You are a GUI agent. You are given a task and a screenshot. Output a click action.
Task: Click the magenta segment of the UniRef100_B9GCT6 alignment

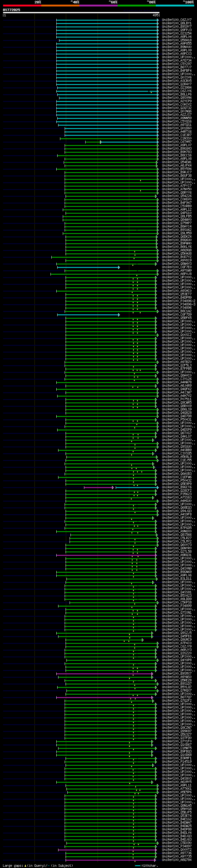click(x=99, y=487)
